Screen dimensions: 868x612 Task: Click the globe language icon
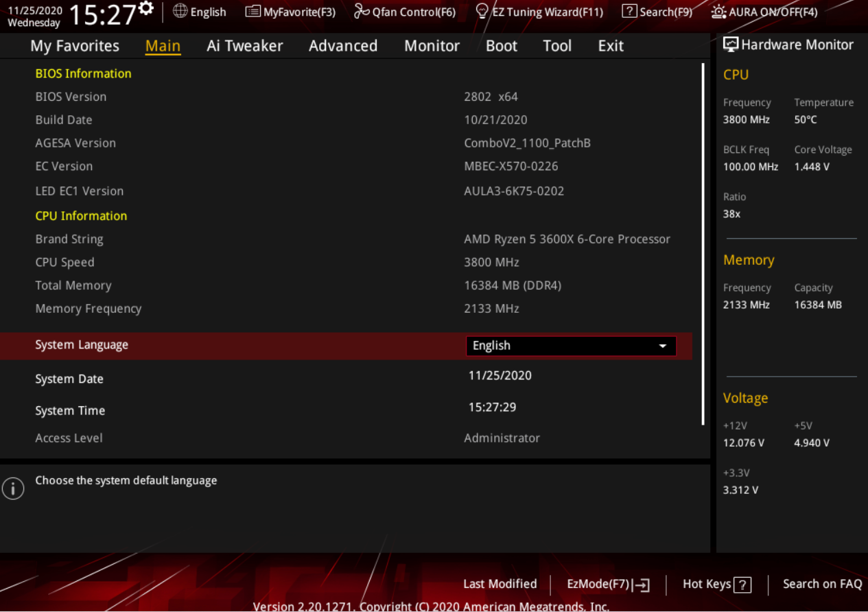coord(180,11)
